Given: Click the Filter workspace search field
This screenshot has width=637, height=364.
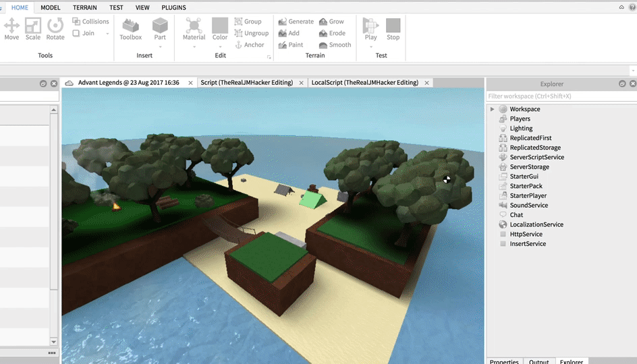Looking at the screenshot, I should click(561, 96).
